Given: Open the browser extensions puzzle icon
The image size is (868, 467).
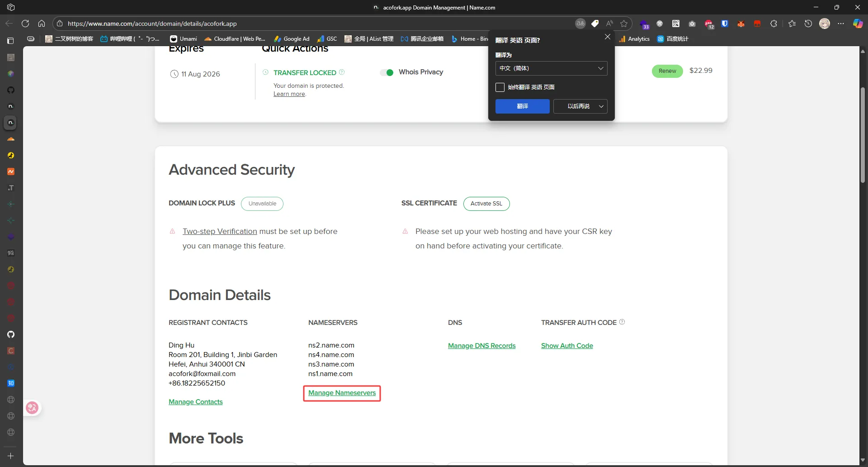Looking at the screenshot, I should tap(774, 24).
